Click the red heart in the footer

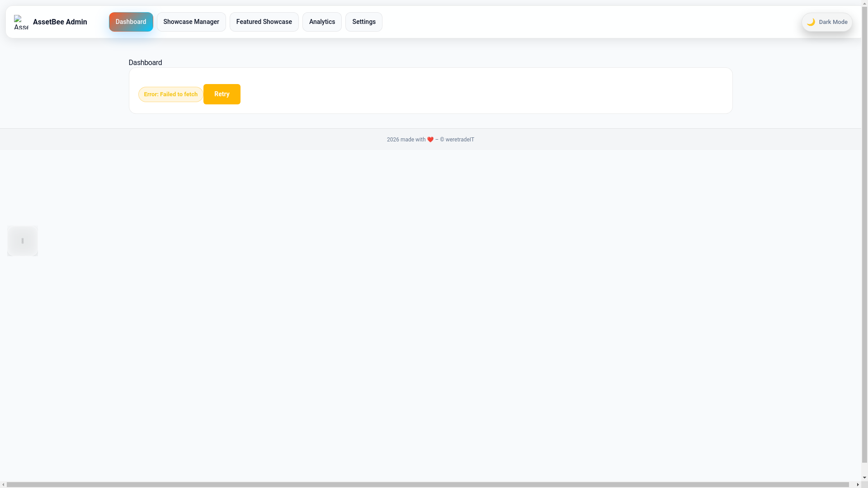[430, 140]
